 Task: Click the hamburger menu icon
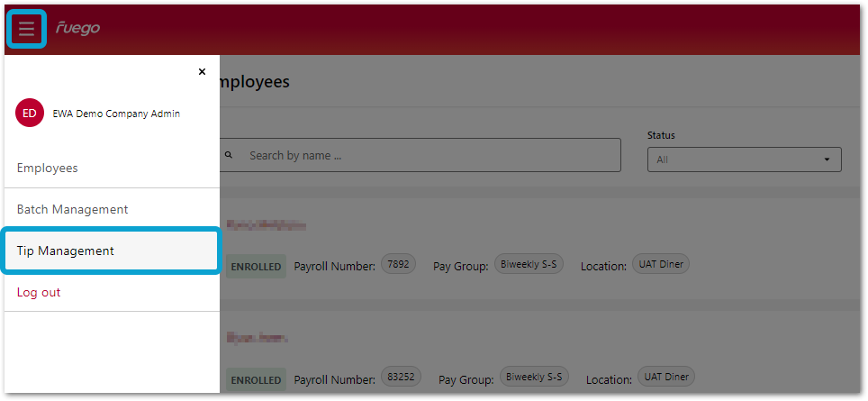click(26, 29)
